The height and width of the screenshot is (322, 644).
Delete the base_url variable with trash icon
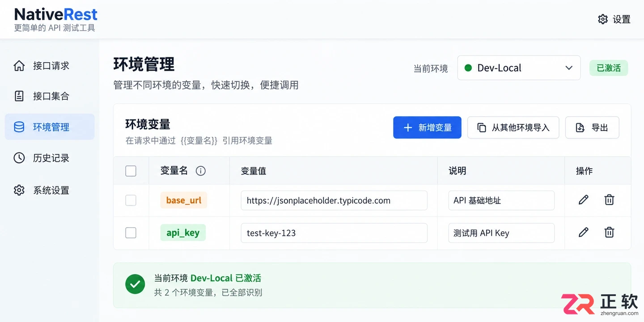click(609, 200)
